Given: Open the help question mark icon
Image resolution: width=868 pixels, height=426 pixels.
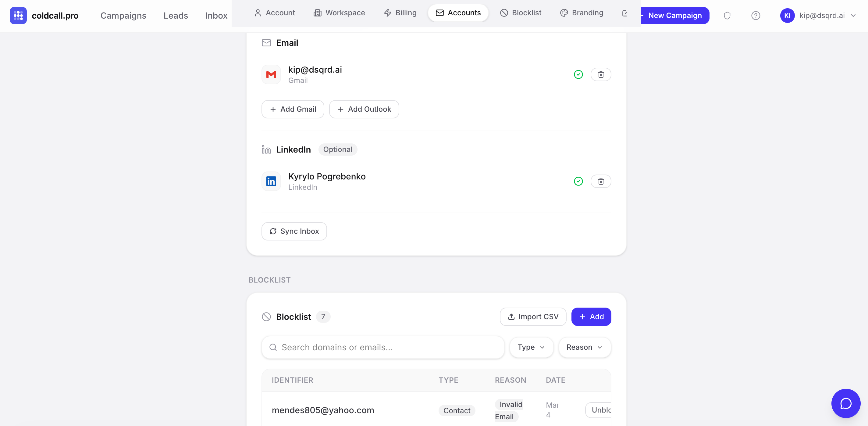Looking at the screenshot, I should [x=756, y=16].
